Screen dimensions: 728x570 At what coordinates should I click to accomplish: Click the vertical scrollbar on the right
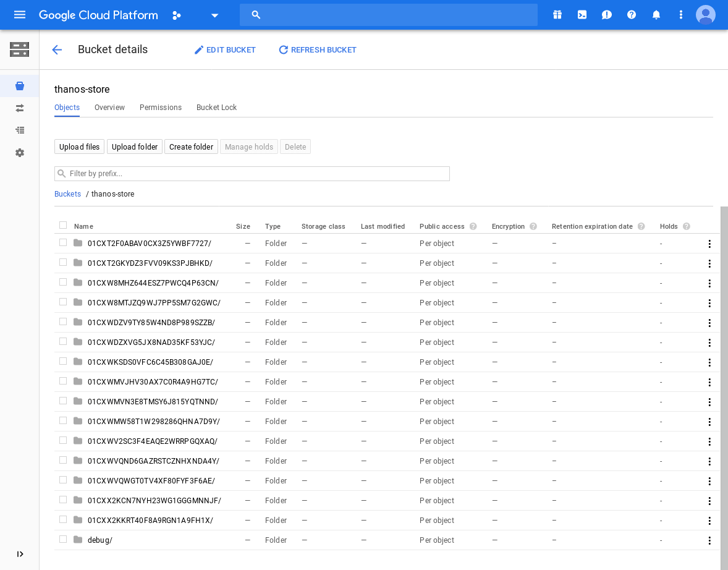tap(724, 383)
